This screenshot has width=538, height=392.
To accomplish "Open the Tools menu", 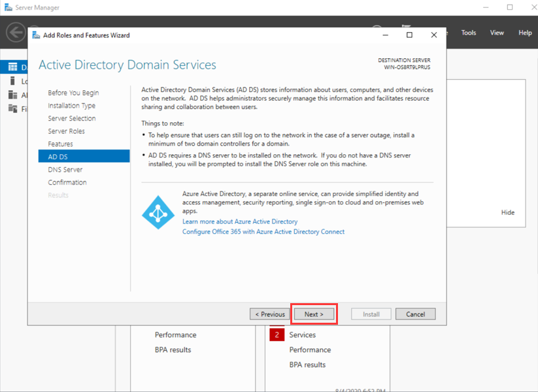I will click(x=469, y=33).
